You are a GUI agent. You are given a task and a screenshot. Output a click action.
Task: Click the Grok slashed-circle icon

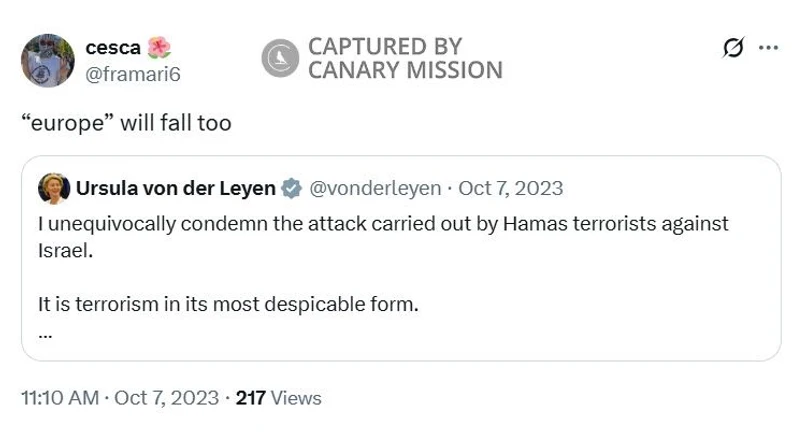(x=733, y=48)
